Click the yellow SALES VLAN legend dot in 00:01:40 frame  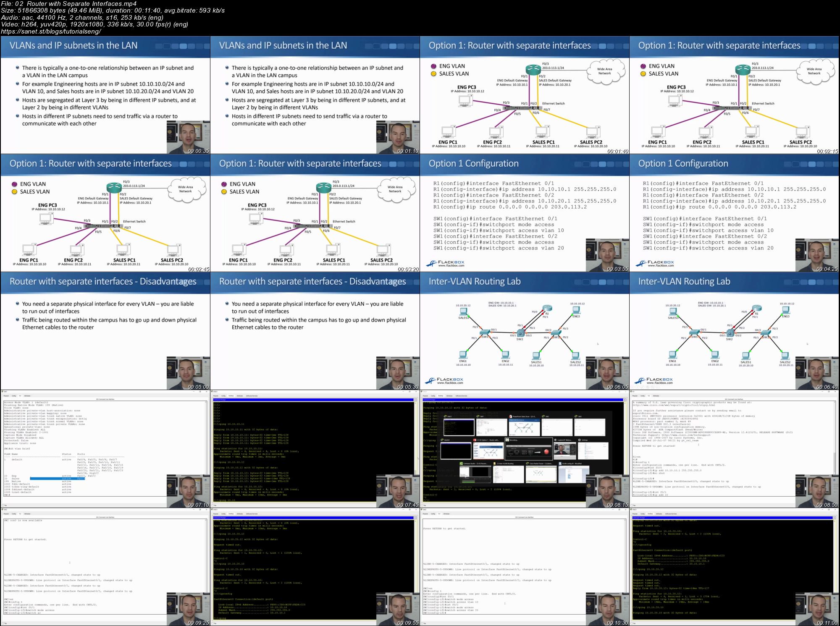(434, 74)
